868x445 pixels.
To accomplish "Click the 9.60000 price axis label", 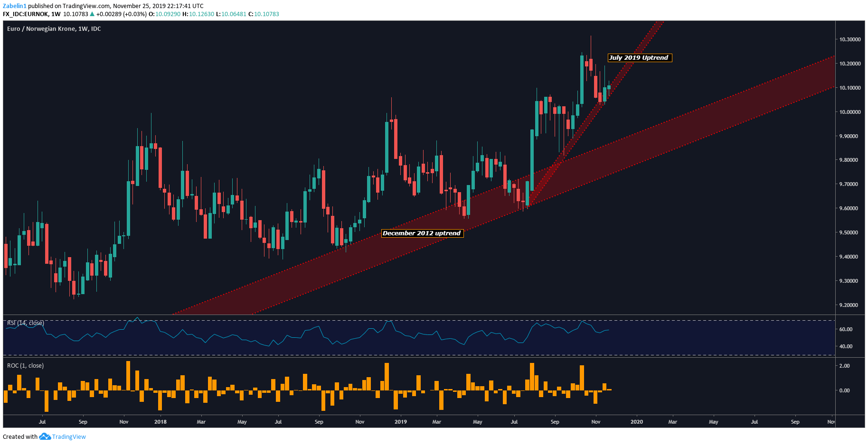I will pyautogui.click(x=849, y=208).
